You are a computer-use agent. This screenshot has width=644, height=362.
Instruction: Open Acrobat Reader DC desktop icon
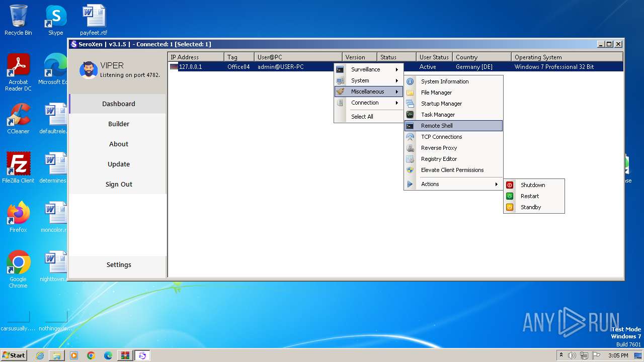[x=18, y=72]
